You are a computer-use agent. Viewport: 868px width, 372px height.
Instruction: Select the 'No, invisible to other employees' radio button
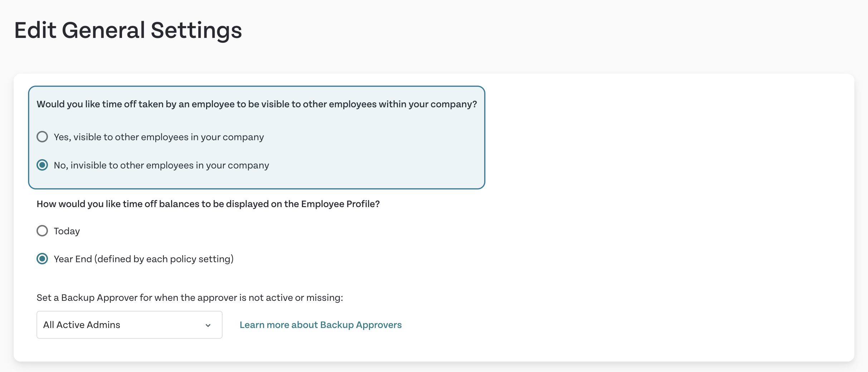click(42, 165)
